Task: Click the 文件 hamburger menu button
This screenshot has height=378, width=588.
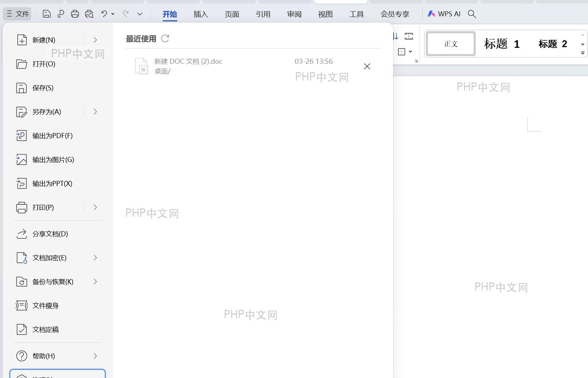Action: (x=18, y=14)
